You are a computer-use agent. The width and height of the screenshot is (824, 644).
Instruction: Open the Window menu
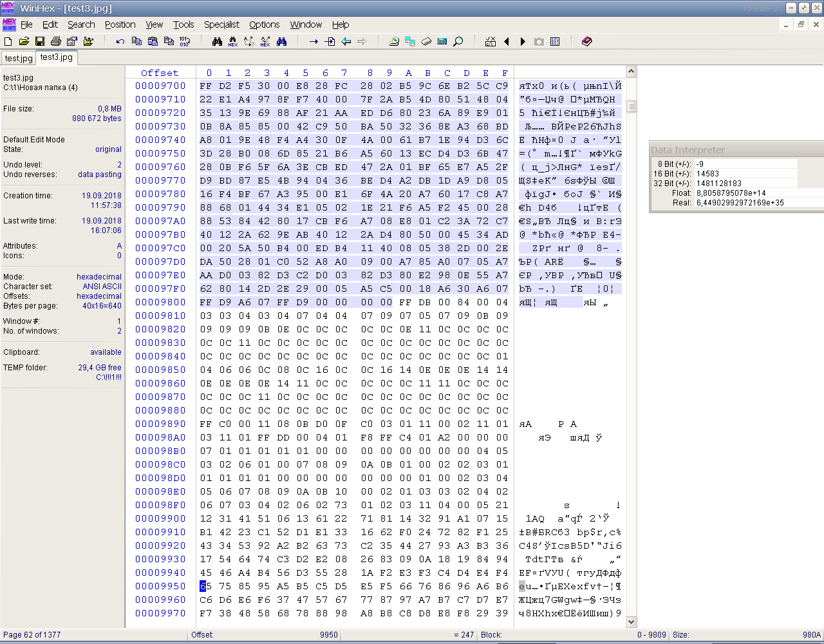306,24
